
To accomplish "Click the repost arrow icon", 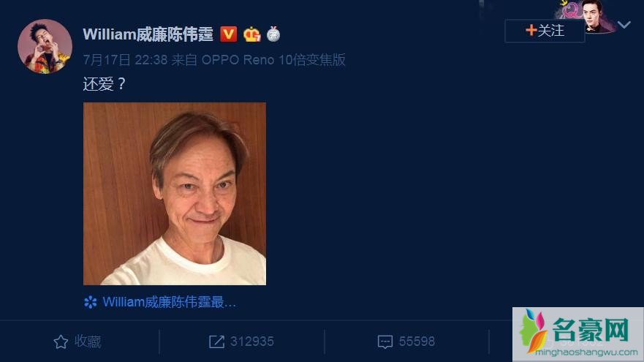I will click(x=216, y=342).
